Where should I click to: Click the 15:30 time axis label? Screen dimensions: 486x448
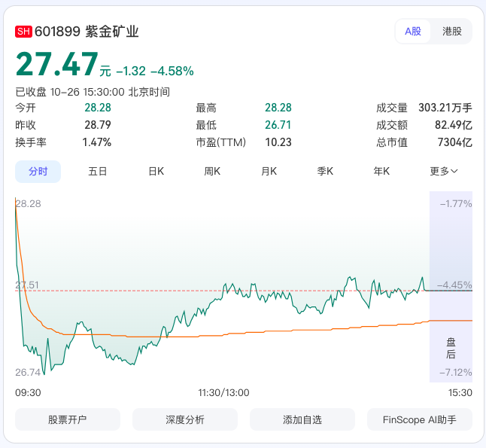(x=460, y=393)
